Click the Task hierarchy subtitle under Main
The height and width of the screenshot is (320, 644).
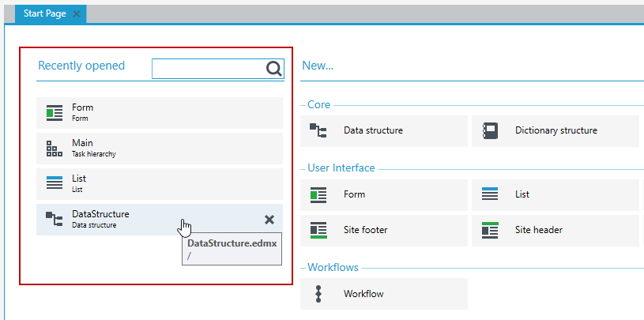94,154
